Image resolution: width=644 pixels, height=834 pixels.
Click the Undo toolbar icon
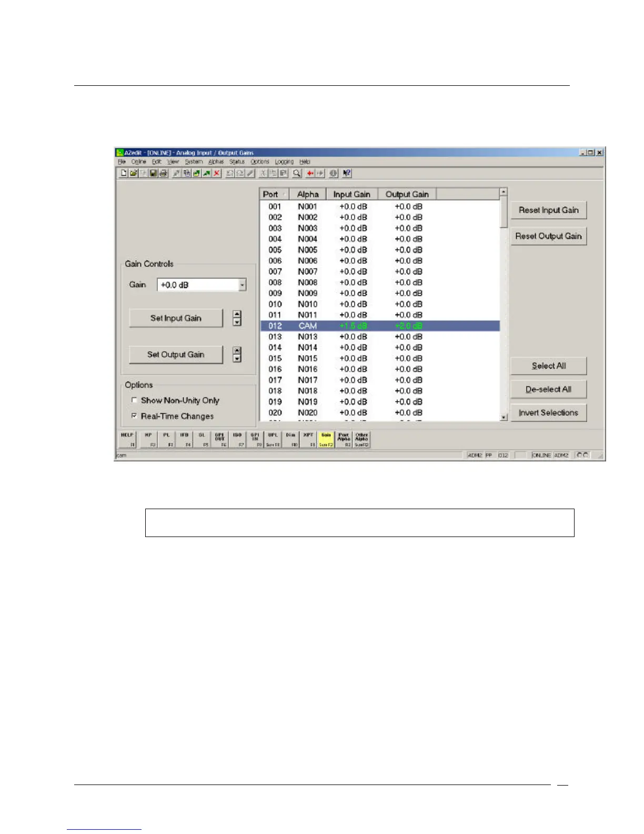(x=230, y=173)
